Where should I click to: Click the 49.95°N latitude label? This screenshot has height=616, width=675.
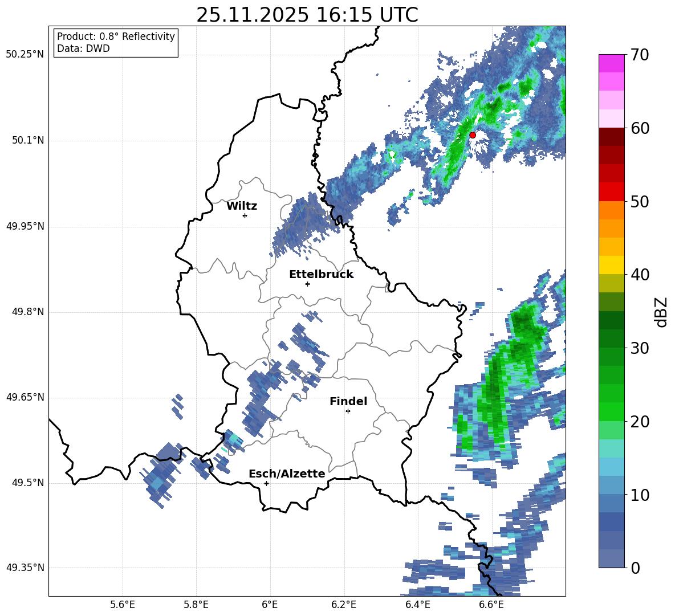pyautogui.click(x=25, y=226)
